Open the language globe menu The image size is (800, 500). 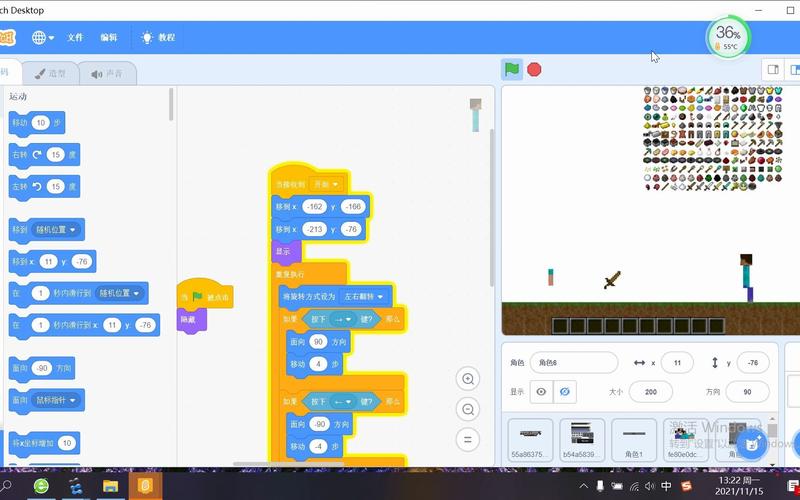(x=43, y=37)
